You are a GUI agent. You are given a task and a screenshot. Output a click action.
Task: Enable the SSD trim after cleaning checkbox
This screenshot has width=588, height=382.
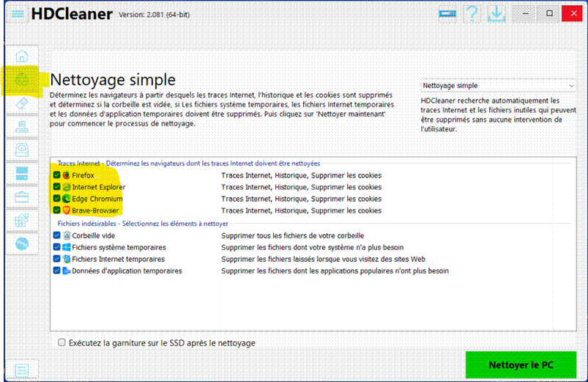pos(62,342)
